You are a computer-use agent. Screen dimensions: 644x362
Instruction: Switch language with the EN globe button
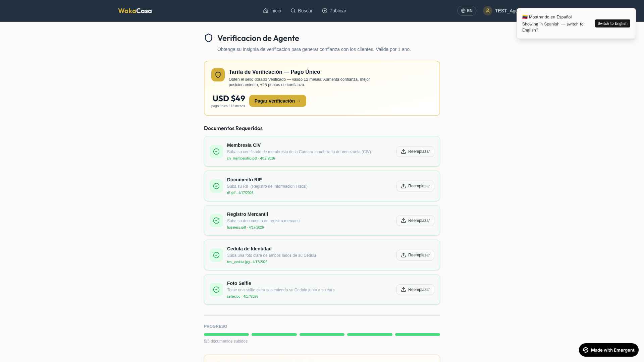[x=467, y=11]
